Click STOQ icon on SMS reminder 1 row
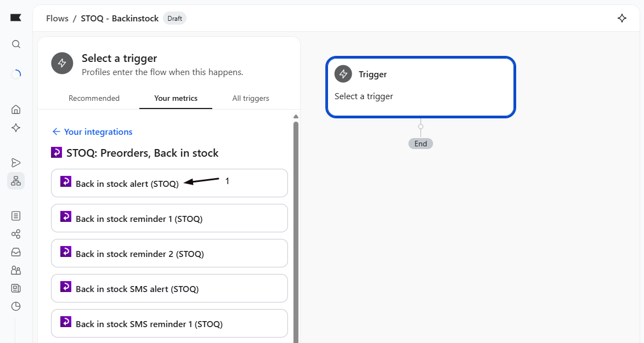 (x=66, y=322)
